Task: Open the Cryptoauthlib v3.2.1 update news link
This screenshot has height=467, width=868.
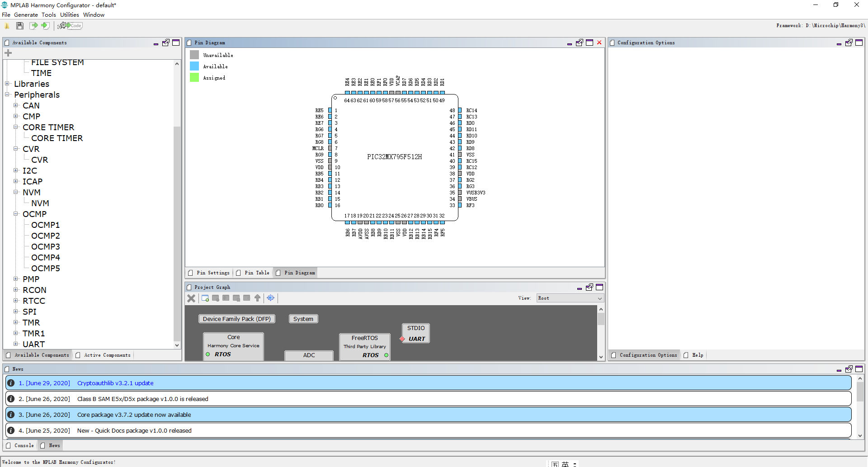Action: [x=115, y=383]
